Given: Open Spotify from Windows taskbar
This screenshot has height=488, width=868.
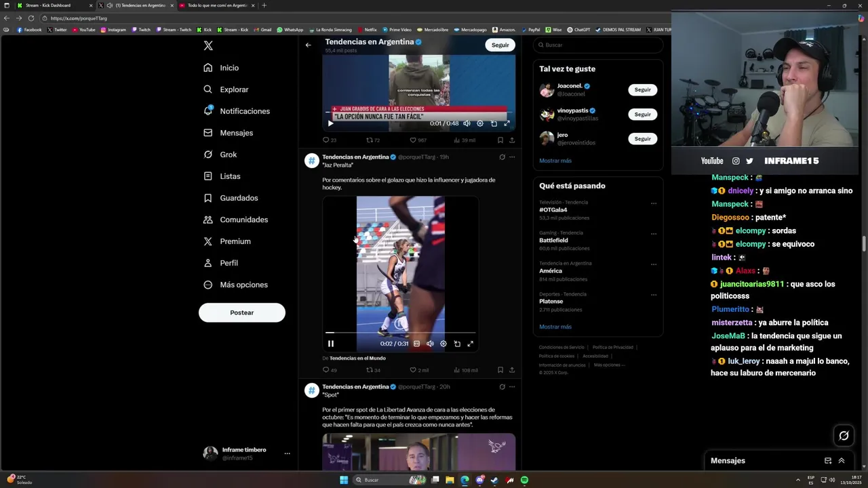Looking at the screenshot, I should point(525,480).
